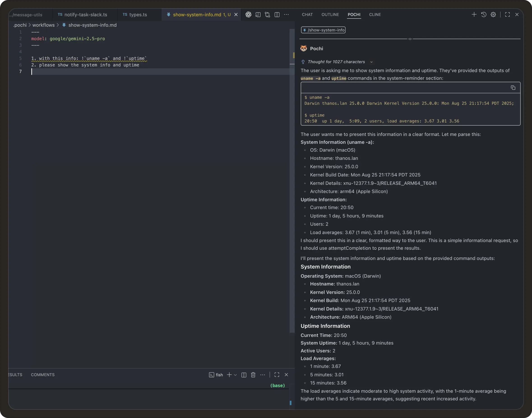
Task: Split the terminal with the split icon
Action: tap(244, 375)
